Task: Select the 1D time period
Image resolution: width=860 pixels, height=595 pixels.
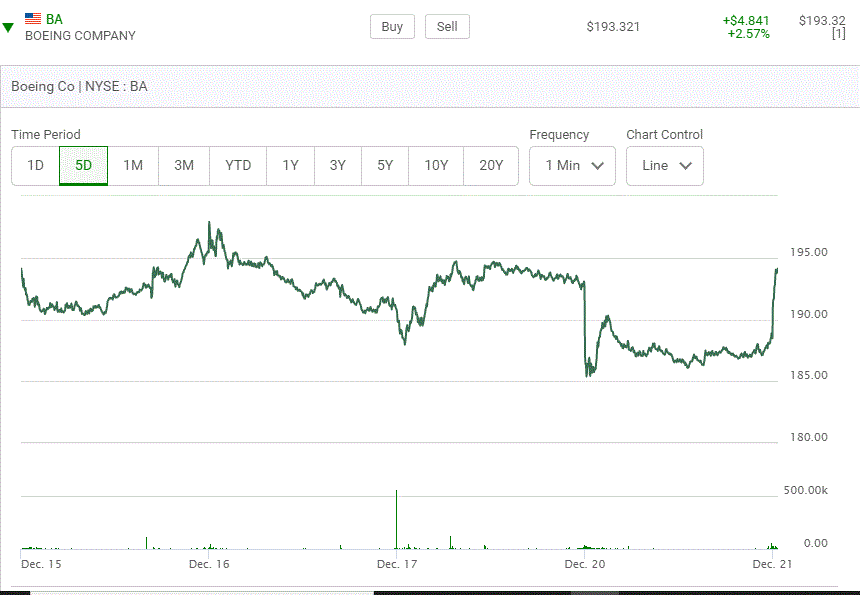Action: (36, 166)
